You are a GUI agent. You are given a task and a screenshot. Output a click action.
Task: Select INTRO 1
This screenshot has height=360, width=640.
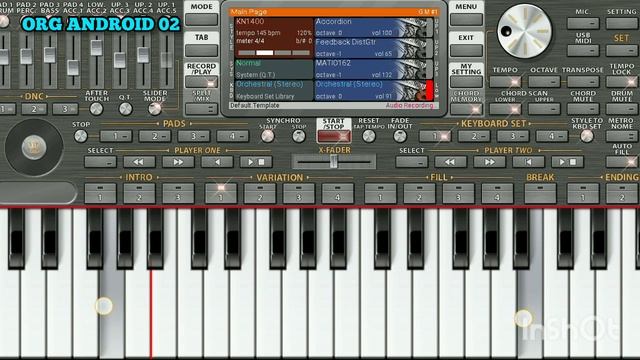click(100, 193)
